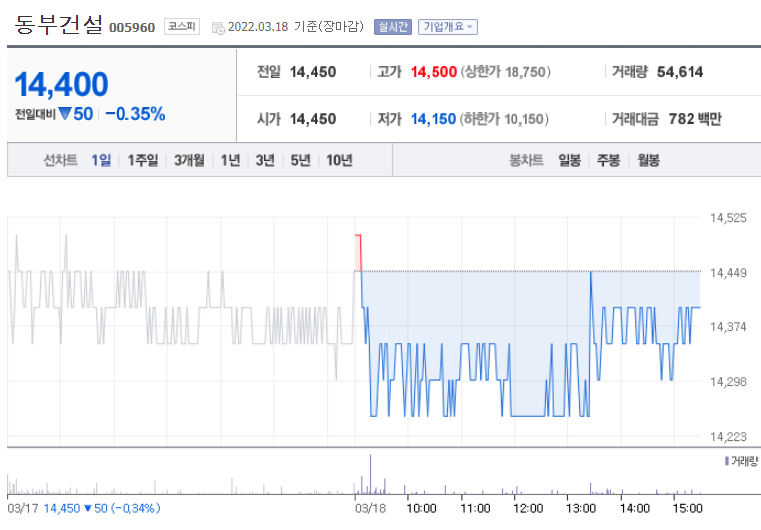
Task: Click the 13:00 time axis label
Action: (x=581, y=508)
